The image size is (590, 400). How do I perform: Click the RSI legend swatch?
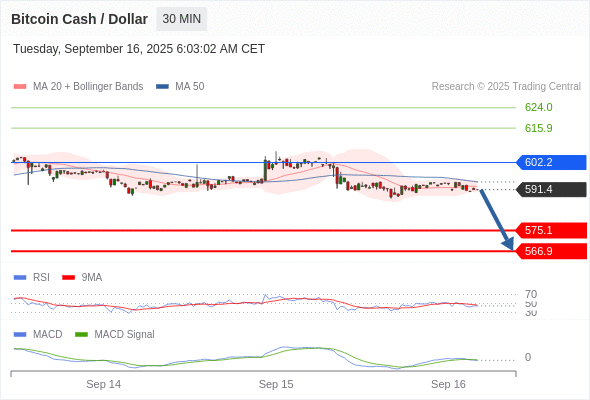tap(20, 278)
